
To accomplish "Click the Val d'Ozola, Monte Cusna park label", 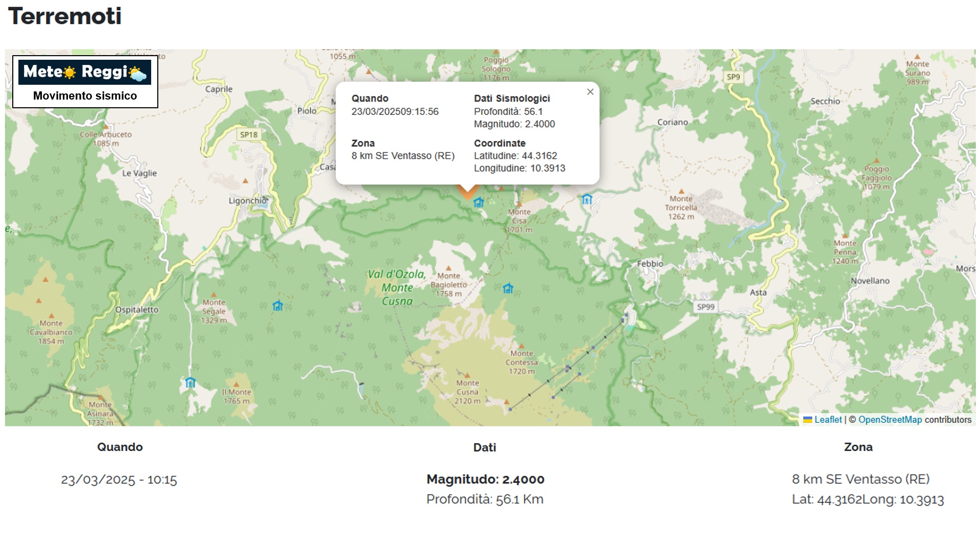I will coord(397,288).
